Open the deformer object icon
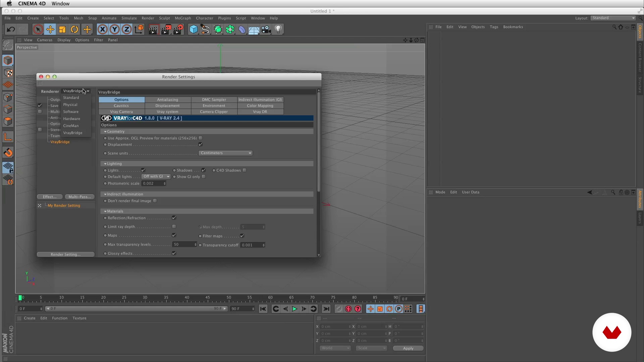 click(x=242, y=29)
